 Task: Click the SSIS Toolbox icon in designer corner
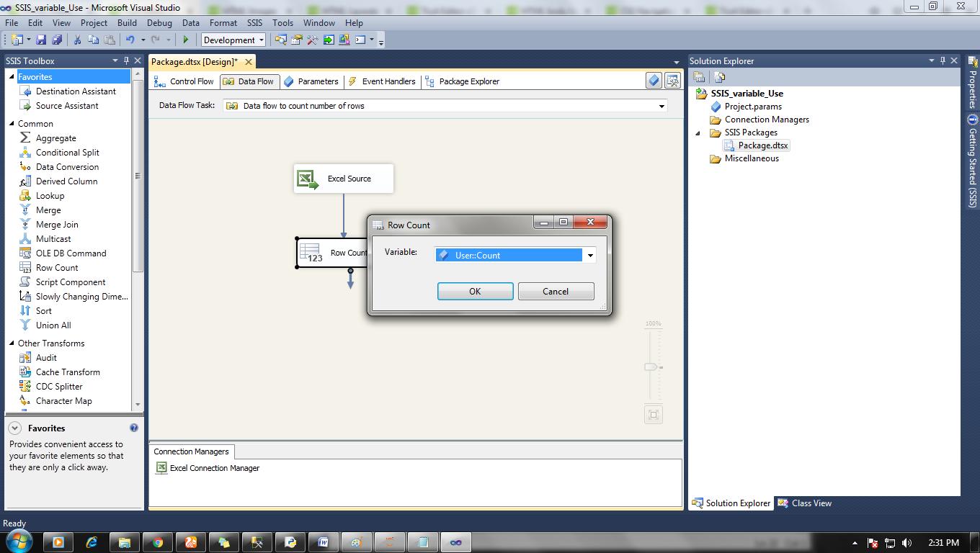[672, 81]
